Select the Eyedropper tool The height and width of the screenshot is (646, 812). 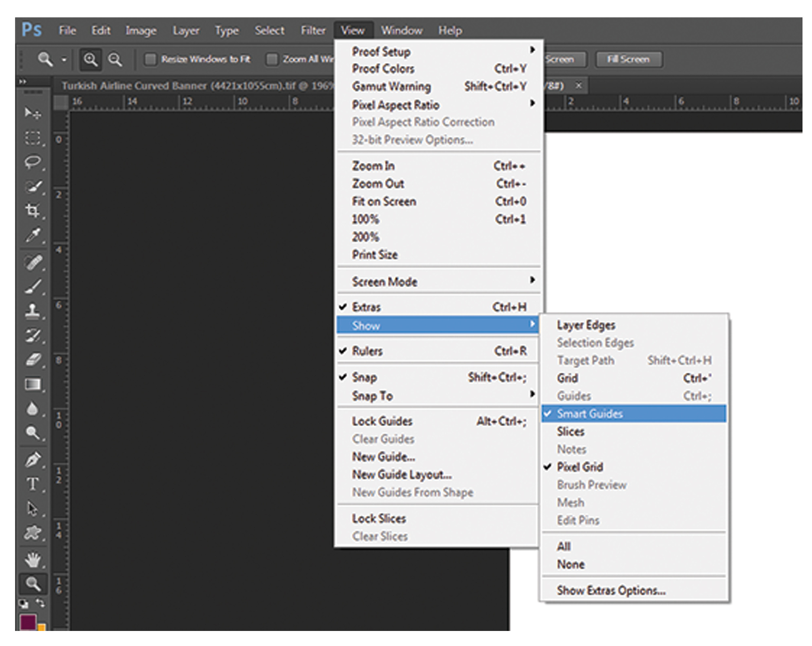click(x=33, y=235)
